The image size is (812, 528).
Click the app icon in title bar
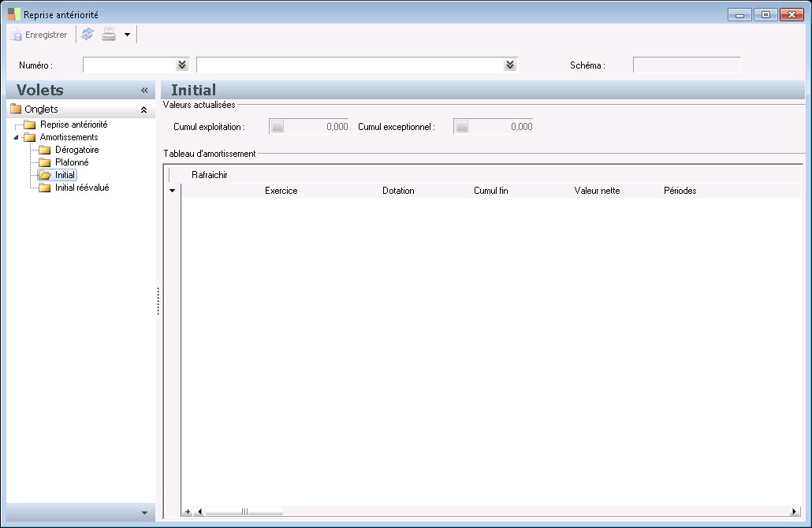[x=14, y=14]
